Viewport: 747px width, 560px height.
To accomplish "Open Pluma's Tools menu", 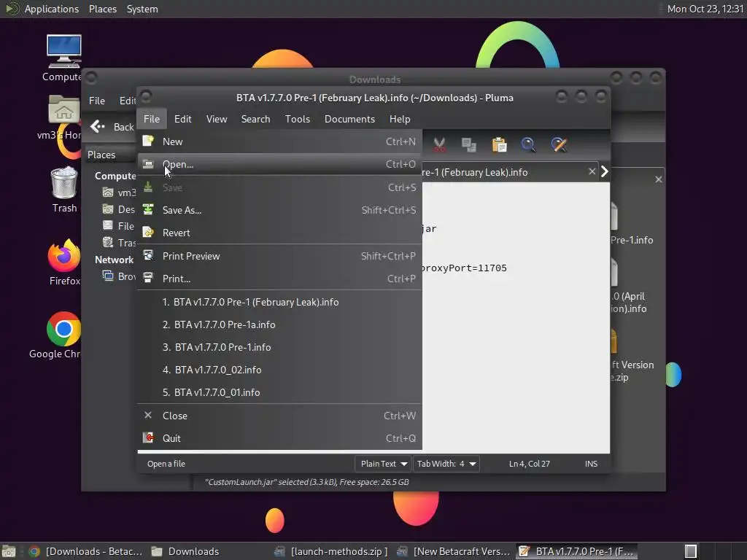I will click(x=298, y=119).
